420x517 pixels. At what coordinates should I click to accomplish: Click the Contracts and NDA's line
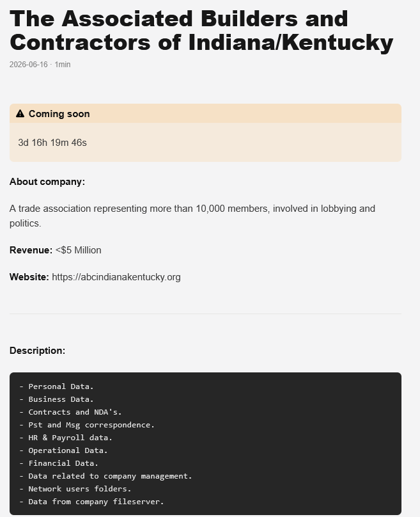[70, 412]
